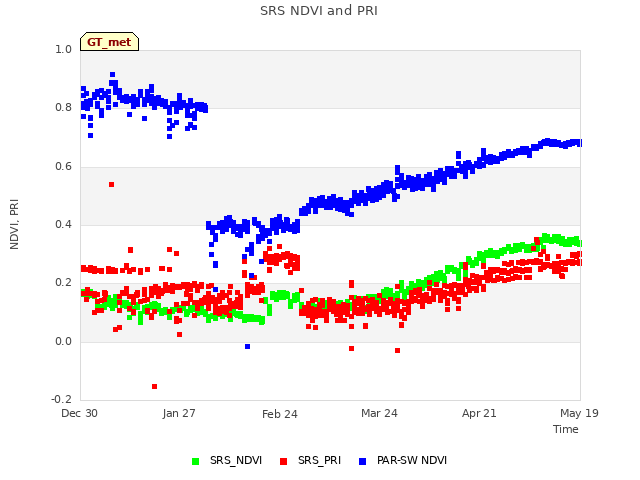Click the GT_met label tag
The image size is (640, 480).
pyautogui.click(x=109, y=42)
